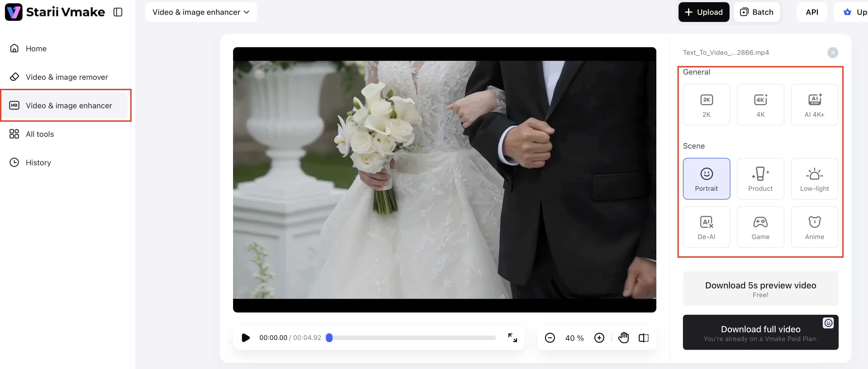Click the wedding video preview frame
Viewport: 868px width, 369px height.
(x=444, y=180)
